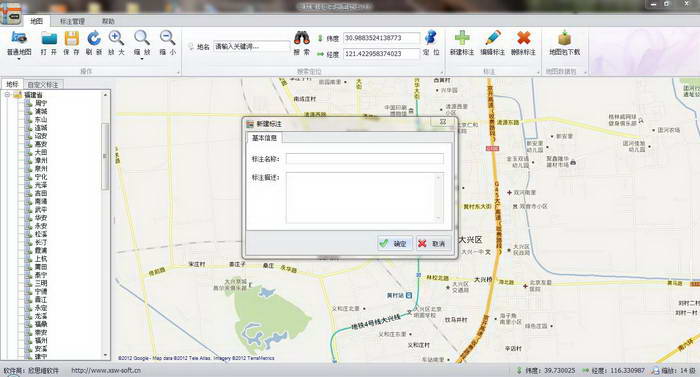Click the 标注名称 input field
This screenshot has width=700, height=377.
[x=365, y=159]
